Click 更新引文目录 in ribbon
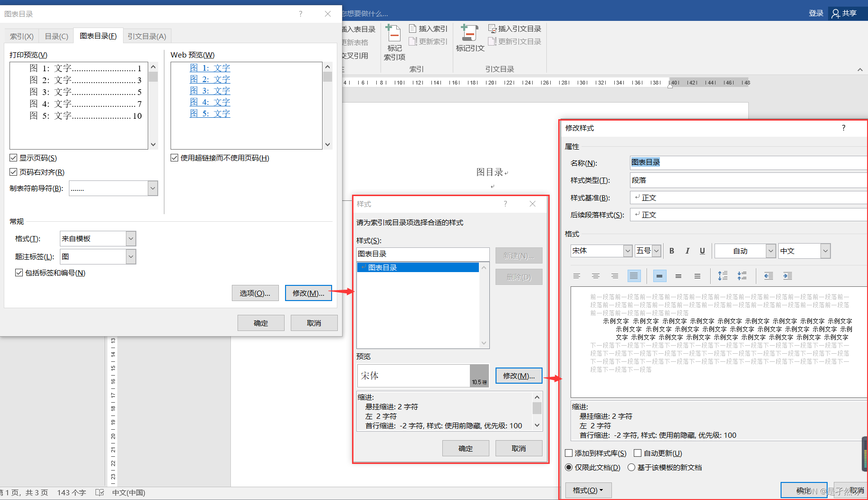The image size is (868, 500). [515, 42]
